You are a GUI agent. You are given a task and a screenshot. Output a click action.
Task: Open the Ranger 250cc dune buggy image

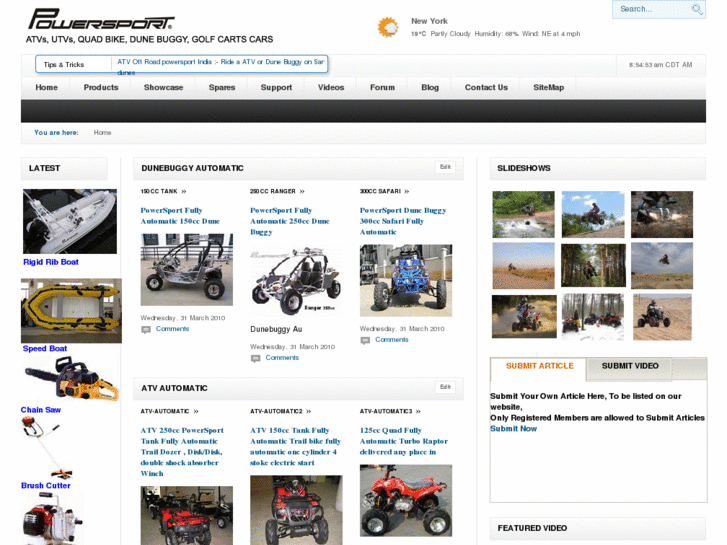point(296,281)
